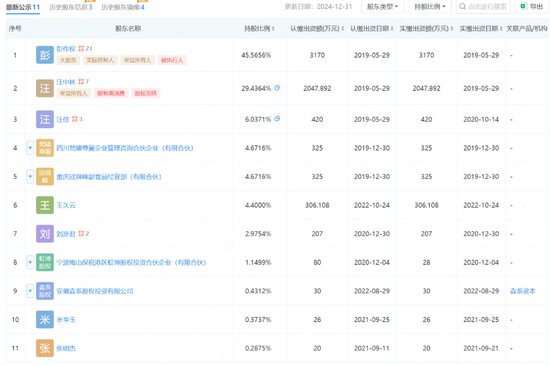Select the 306.108 subscribed amount in row 6

[317, 205]
